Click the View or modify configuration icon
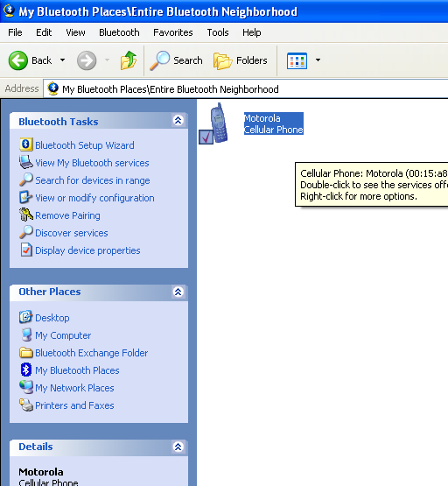 pos(26,197)
